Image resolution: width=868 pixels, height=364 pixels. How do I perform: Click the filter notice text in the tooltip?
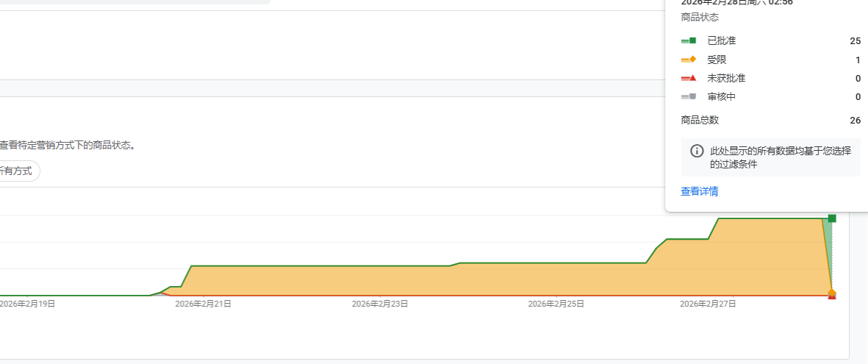pos(780,157)
